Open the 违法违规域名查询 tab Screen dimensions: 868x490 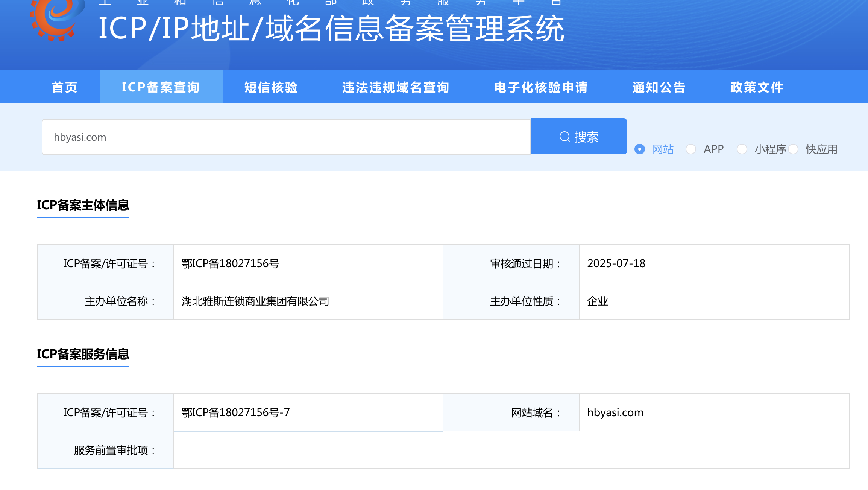(396, 87)
